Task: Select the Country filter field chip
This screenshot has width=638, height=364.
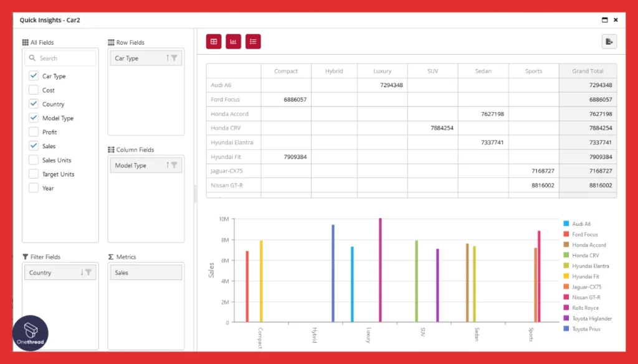Action: coord(60,273)
